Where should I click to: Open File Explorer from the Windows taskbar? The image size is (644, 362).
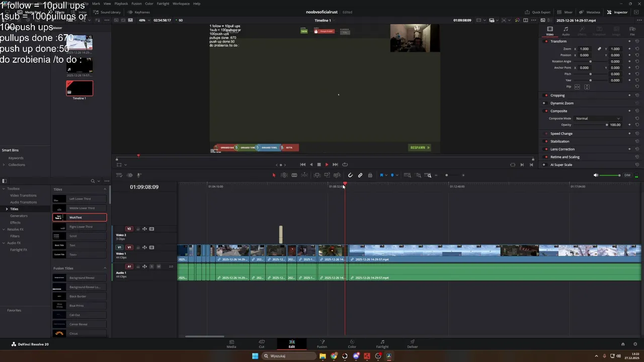[x=323, y=356]
